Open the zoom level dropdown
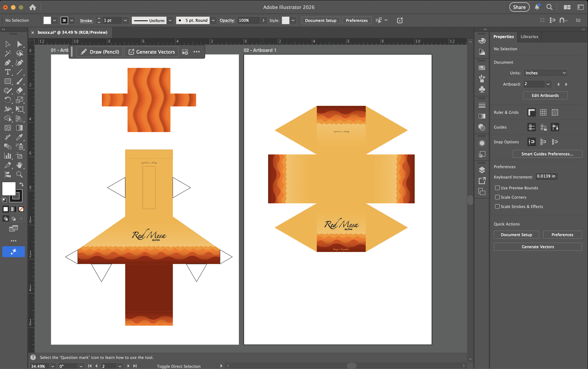This screenshot has height=369, width=588. point(52,366)
